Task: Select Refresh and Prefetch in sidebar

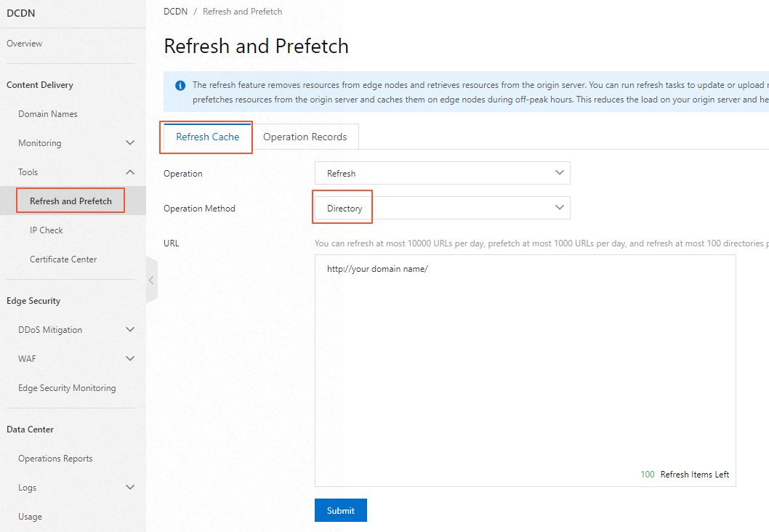Action: (71, 201)
